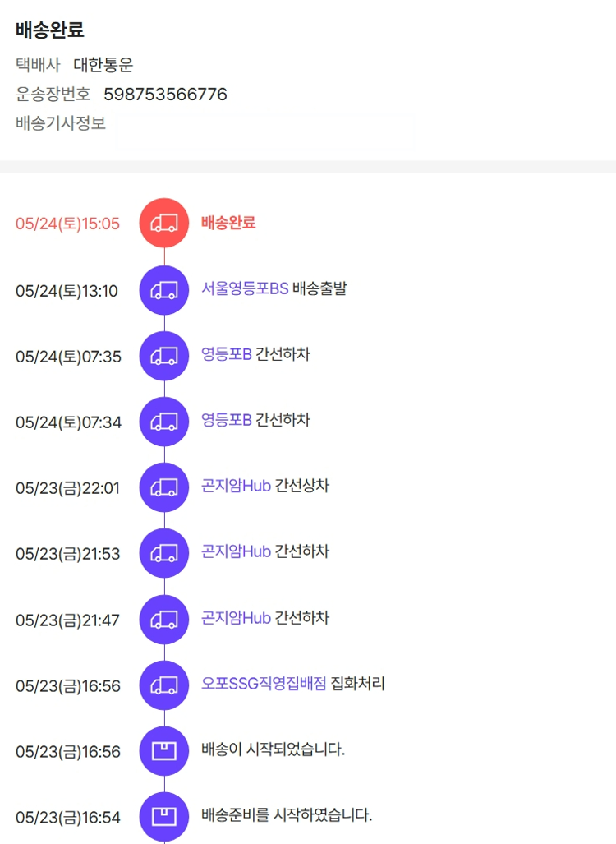Open the 서울영등포BS location link
616x844 pixels.
coord(245,289)
